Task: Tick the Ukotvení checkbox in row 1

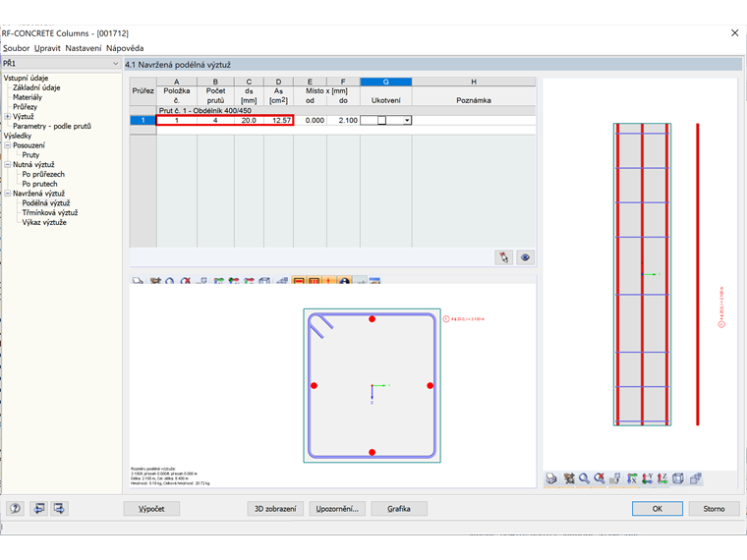Action: point(381,121)
